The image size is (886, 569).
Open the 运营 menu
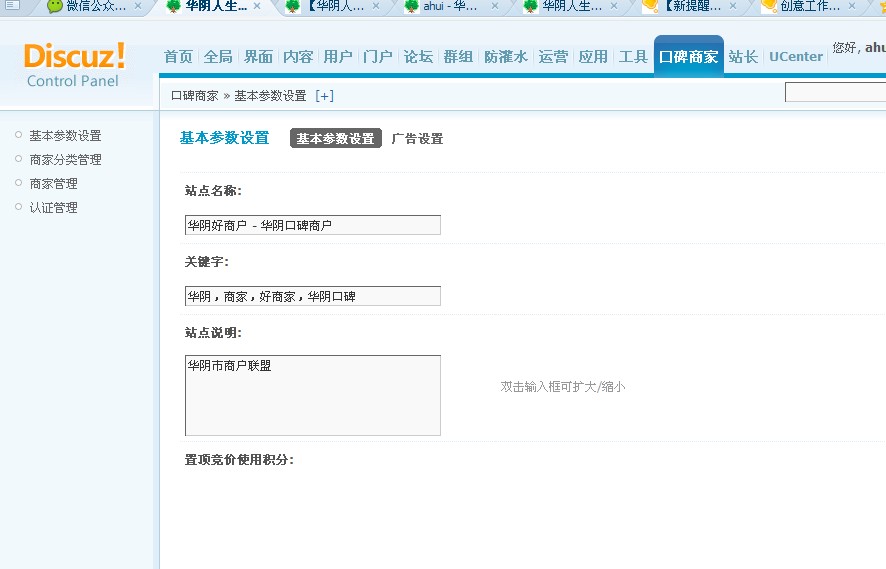tap(553, 57)
